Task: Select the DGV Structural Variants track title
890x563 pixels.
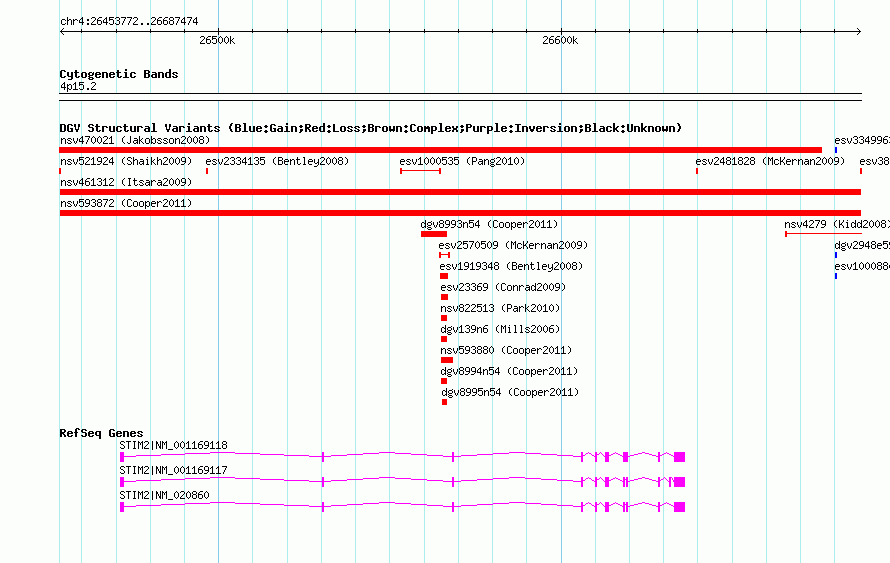Action: pos(370,128)
